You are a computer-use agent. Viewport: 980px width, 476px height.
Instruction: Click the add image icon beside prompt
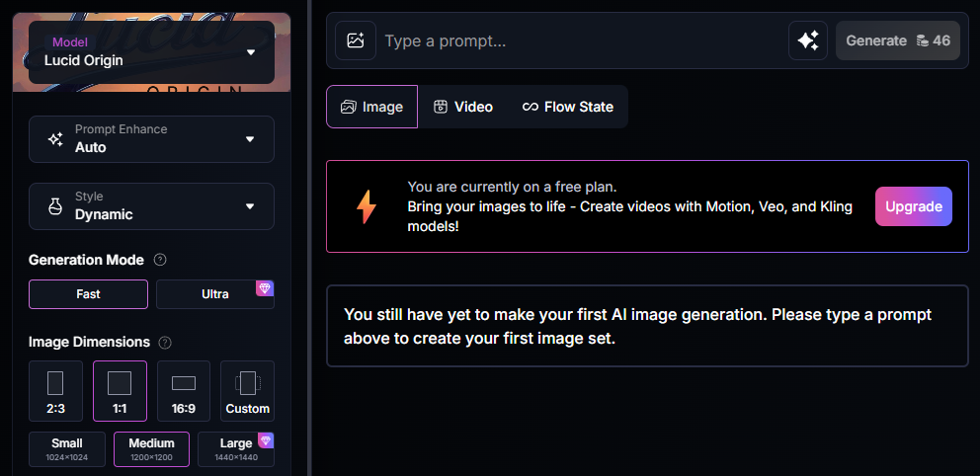coord(356,40)
